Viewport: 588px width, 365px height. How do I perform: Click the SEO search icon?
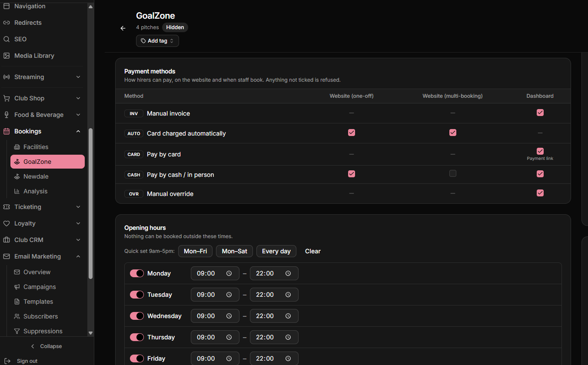(7, 39)
